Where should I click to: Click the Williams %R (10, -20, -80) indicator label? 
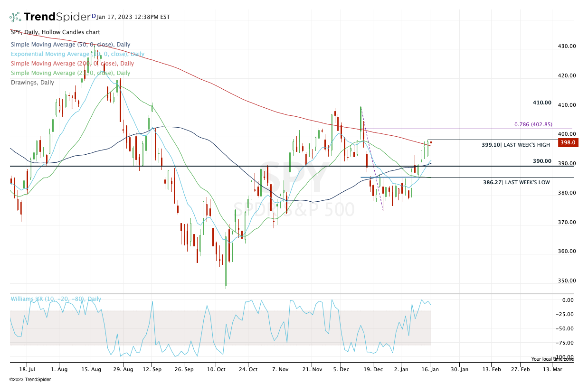[56, 299]
